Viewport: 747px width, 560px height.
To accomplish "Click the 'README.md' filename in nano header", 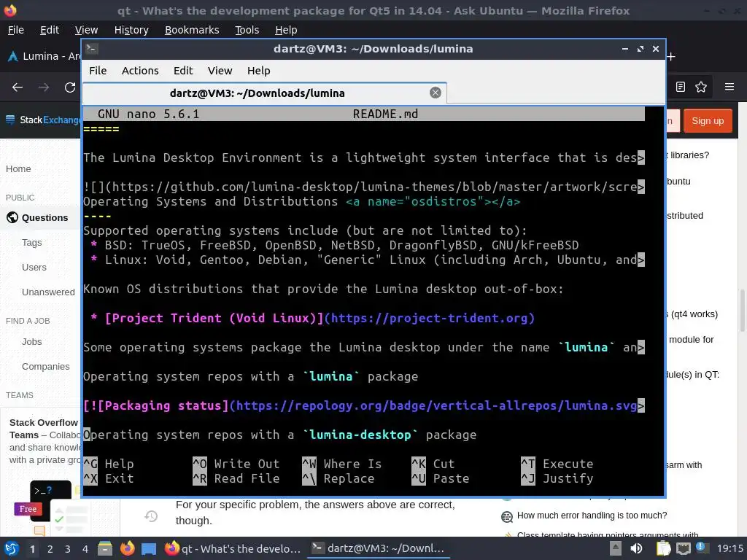I will tap(385, 114).
